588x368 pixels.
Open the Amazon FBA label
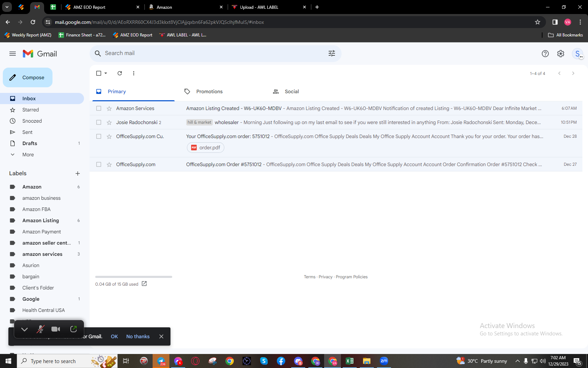(x=42, y=209)
